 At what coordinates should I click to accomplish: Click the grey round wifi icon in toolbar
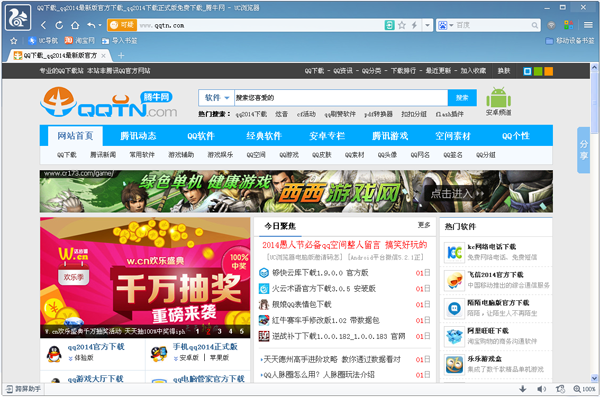551,25
